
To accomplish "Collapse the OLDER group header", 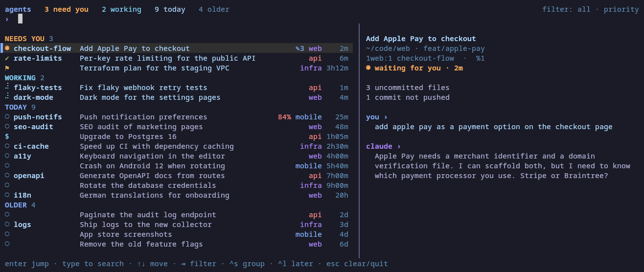I will (20, 205).
